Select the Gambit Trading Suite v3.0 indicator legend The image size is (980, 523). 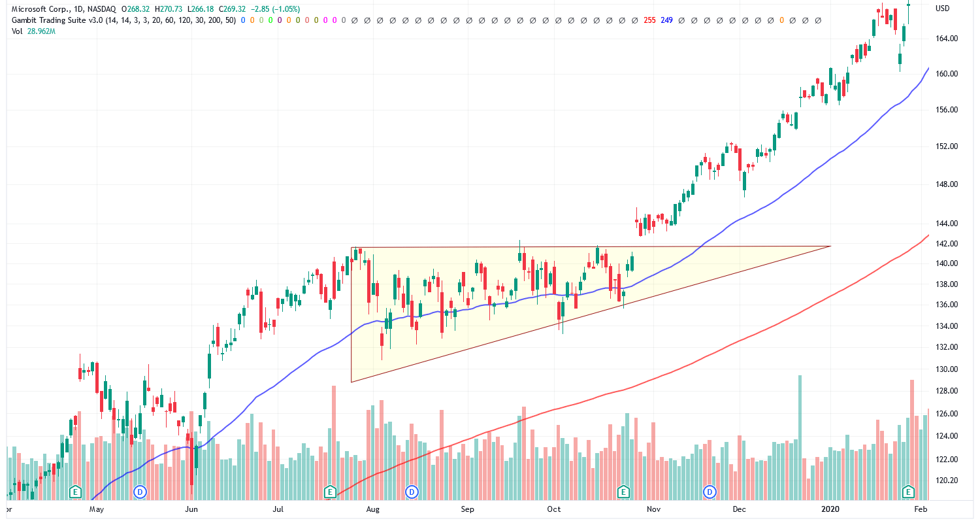(x=123, y=20)
